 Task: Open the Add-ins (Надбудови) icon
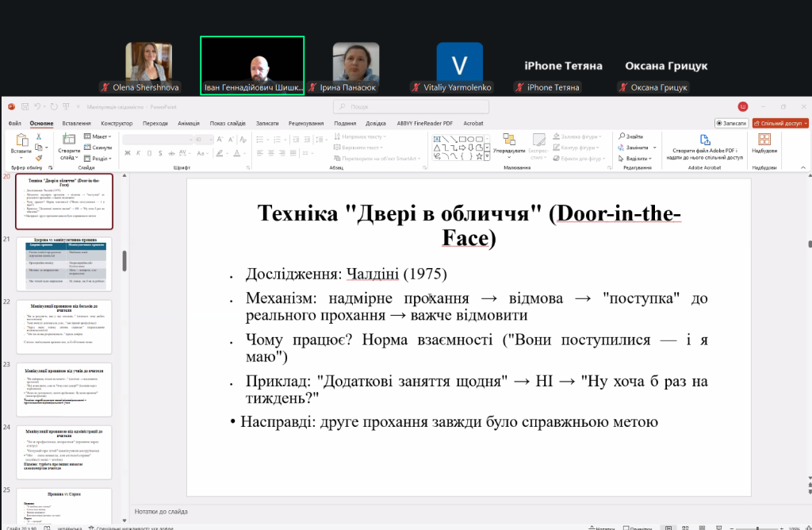tap(764, 140)
